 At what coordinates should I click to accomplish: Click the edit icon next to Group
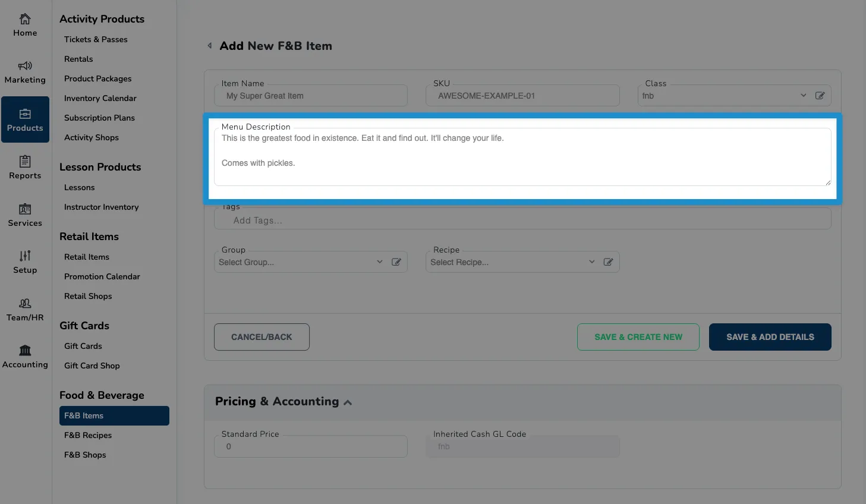pyautogui.click(x=396, y=262)
